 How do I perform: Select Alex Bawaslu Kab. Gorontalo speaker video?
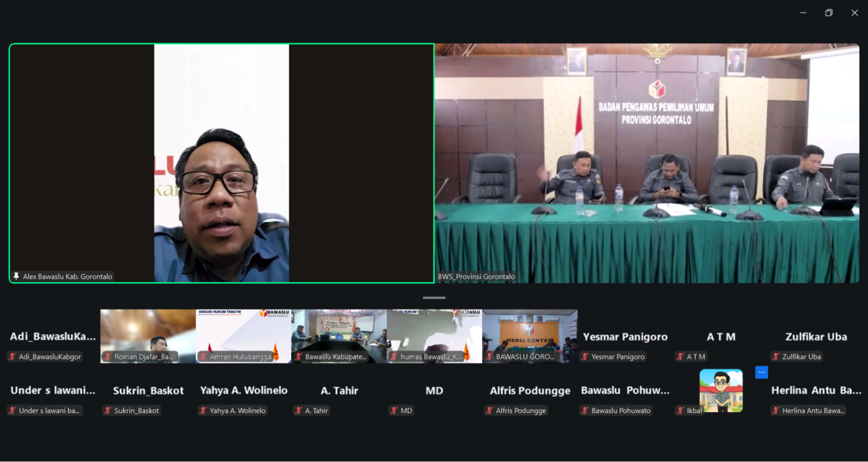click(x=222, y=163)
